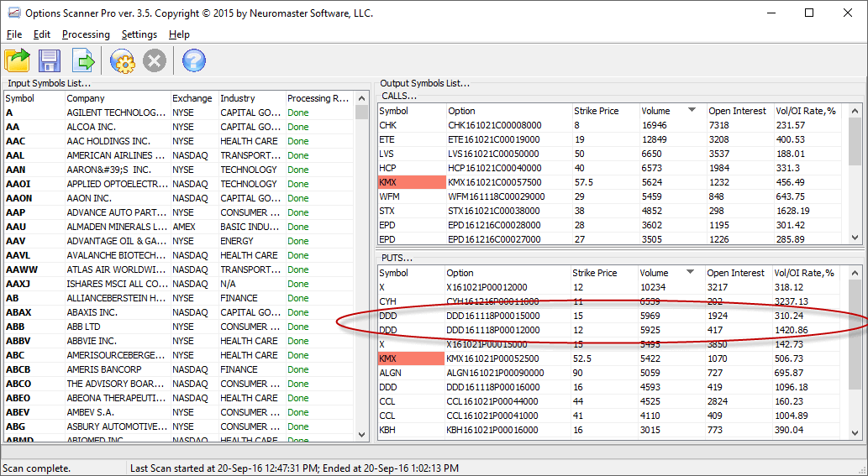Select WFM161118C00029000 option
This screenshot has width=868, height=476.
[x=497, y=196]
